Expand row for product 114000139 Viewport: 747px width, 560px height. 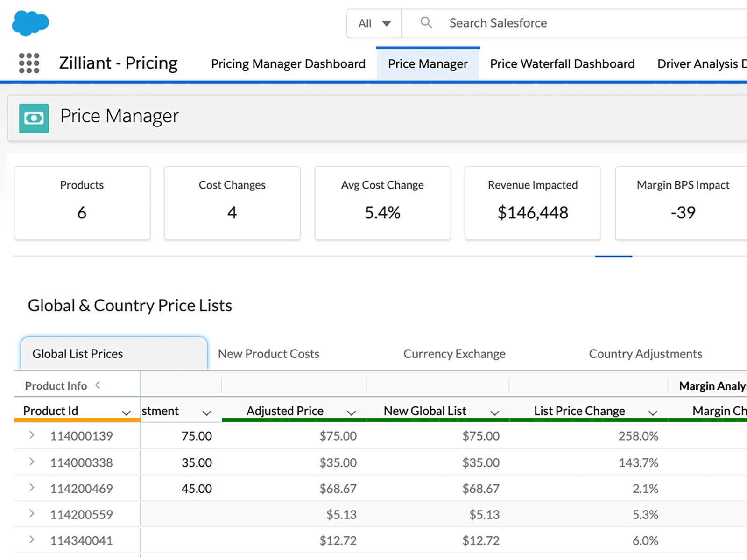point(32,435)
